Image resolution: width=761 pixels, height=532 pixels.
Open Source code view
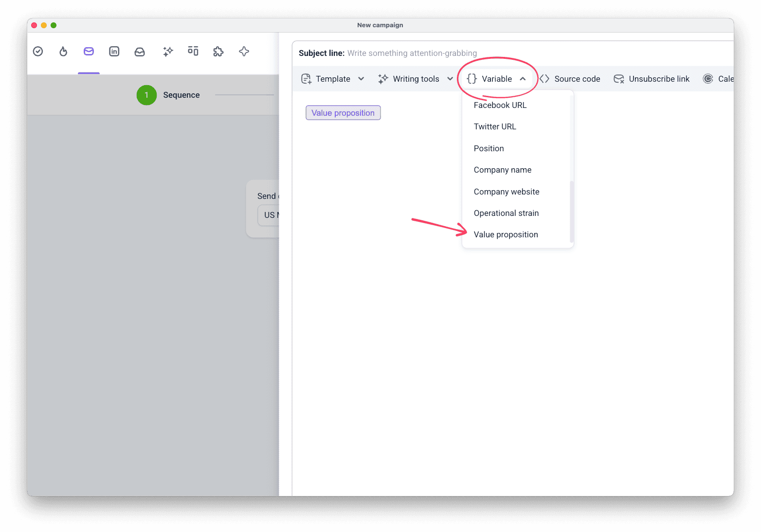pyautogui.click(x=570, y=79)
